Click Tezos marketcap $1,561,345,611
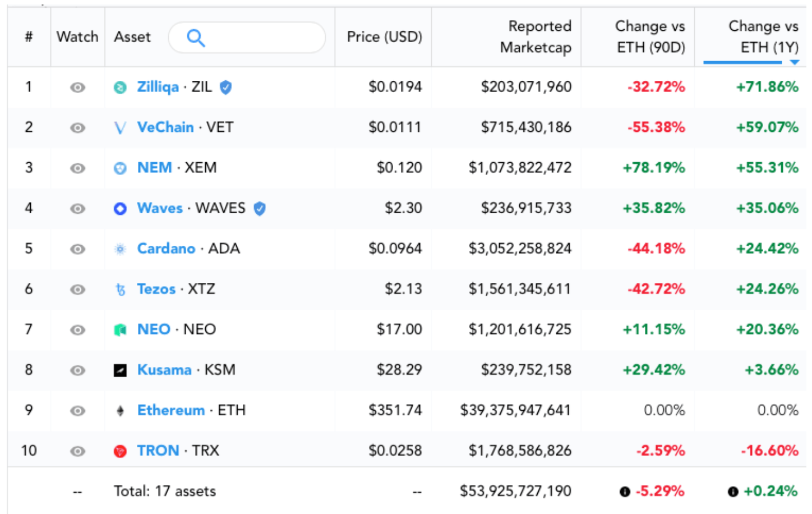 (x=520, y=289)
